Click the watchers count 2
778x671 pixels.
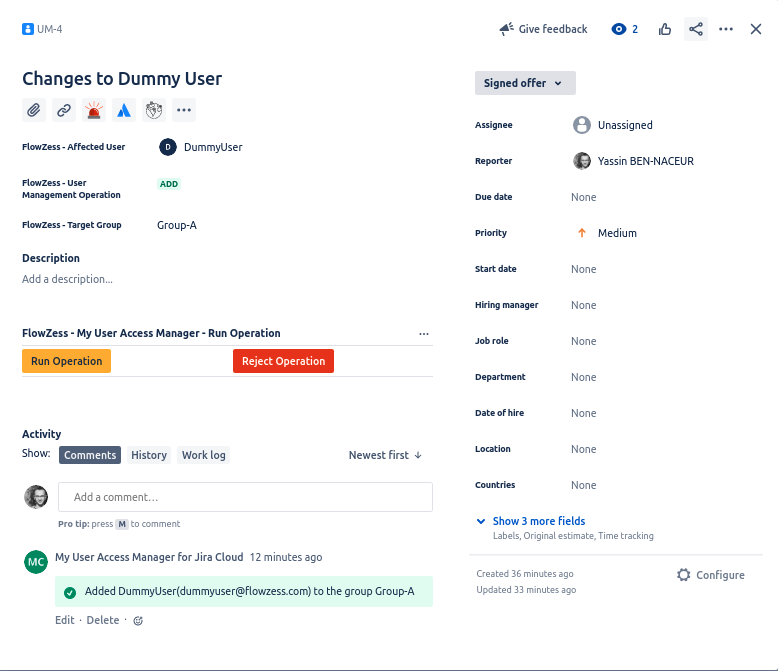coord(635,29)
